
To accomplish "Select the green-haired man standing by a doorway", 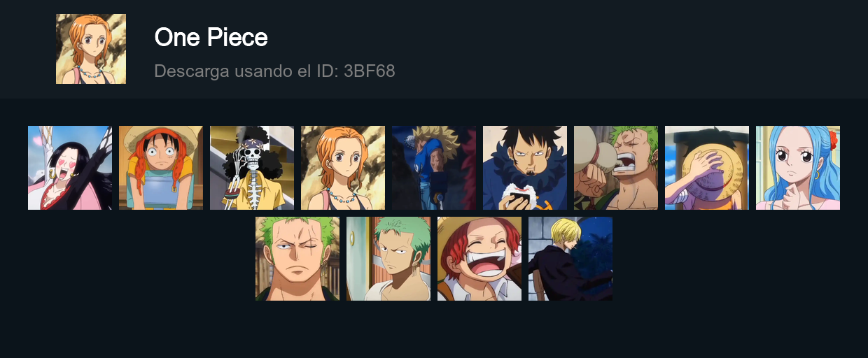I will click(x=388, y=259).
